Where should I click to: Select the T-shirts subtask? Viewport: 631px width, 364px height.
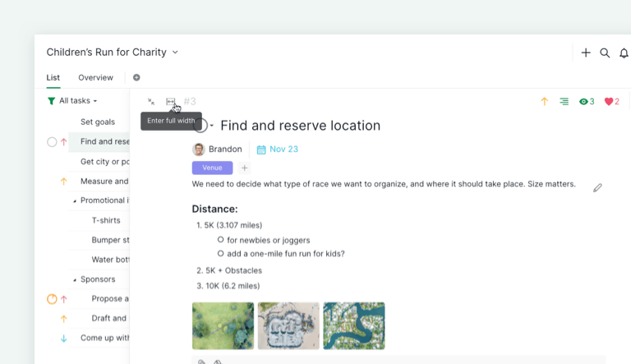[x=106, y=221]
